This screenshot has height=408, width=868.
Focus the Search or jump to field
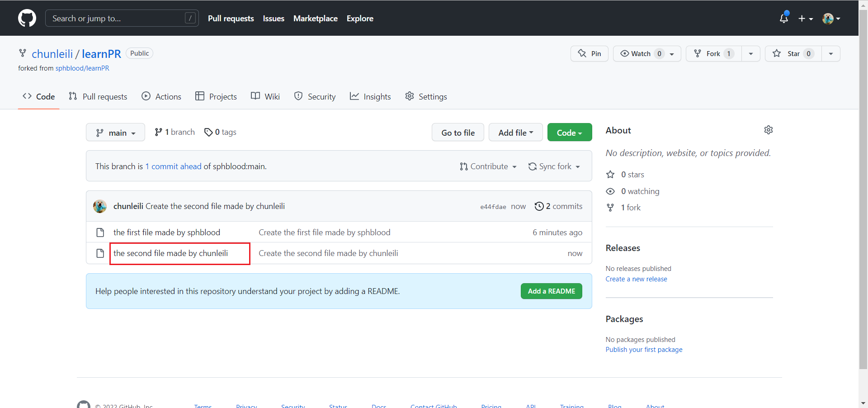pos(122,18)
